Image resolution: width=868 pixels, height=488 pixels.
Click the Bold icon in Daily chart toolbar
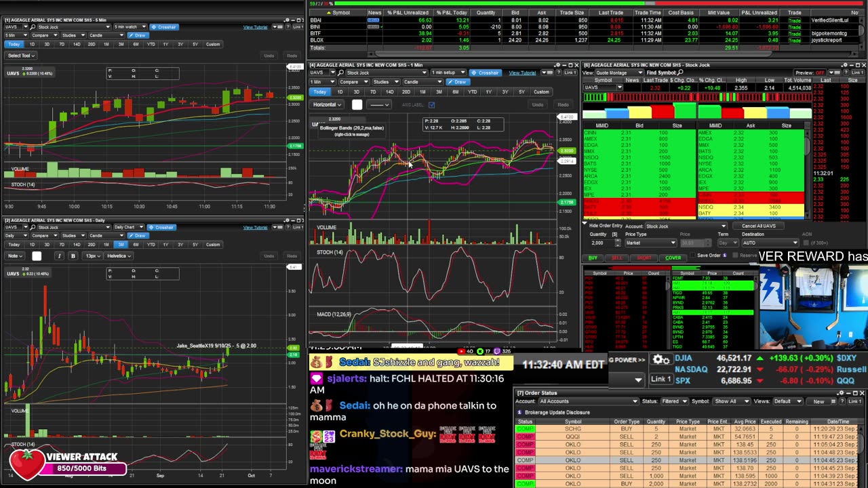pos(73,256)
